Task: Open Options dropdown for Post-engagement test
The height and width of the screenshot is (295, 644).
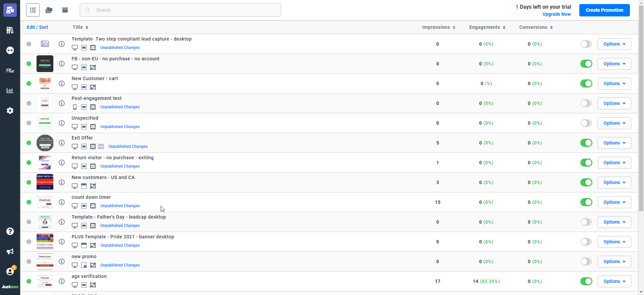Action: point(614,103)
